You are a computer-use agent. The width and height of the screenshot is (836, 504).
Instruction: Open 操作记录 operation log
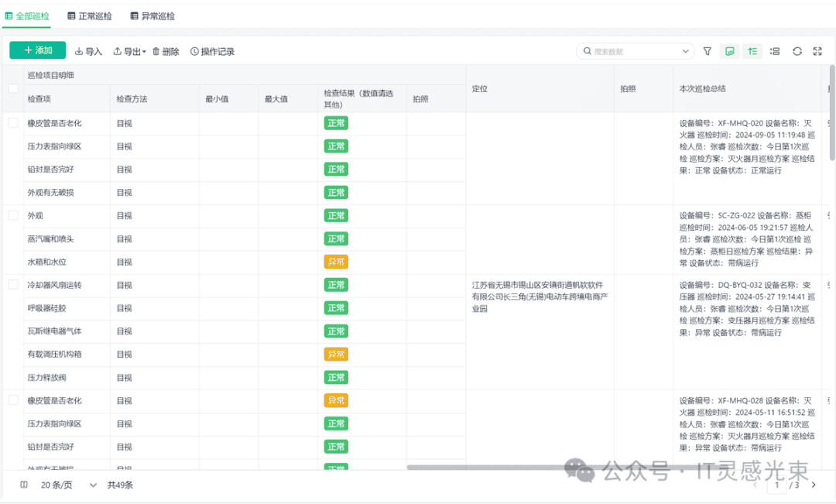[x=212, y=51]
